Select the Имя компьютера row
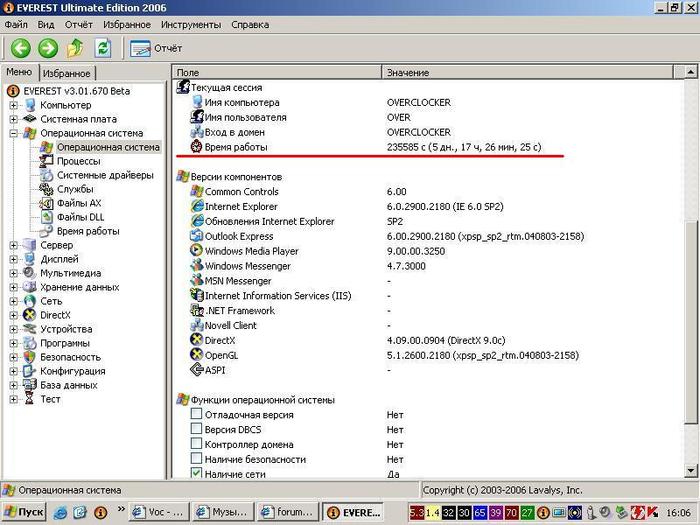700x525 pixels. (321, 103)
